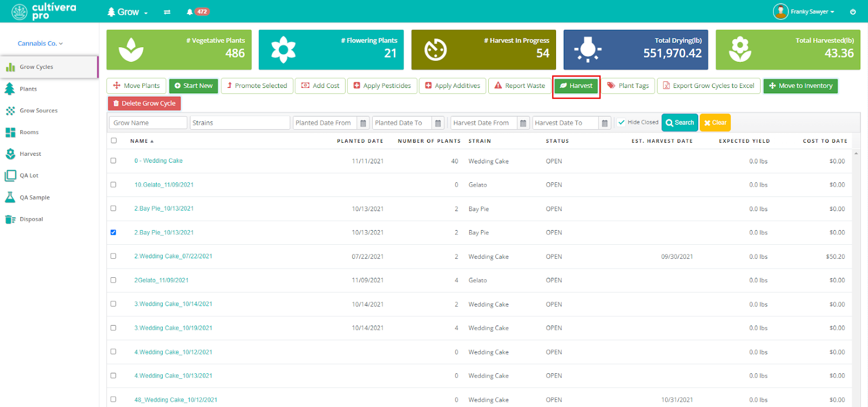Check the 2Gelato_11/09/2021 row checkbox
Image resolution: width=868 pixels, height=407 pixels.
click(113, 280)
